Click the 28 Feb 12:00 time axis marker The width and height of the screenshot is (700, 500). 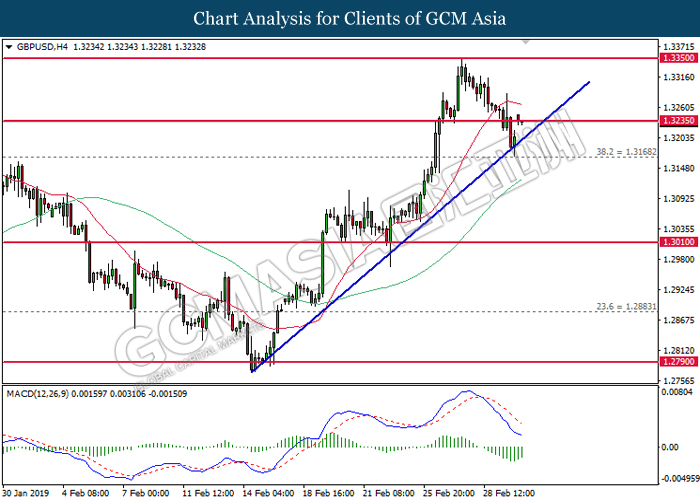click(x=509, y=493)
